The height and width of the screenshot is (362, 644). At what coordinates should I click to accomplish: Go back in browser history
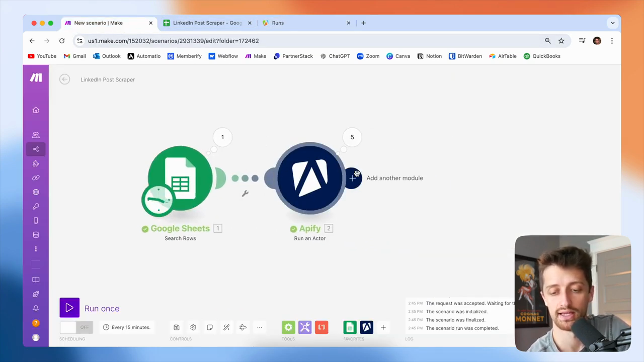pyautogui.click(x=32, y=41)
